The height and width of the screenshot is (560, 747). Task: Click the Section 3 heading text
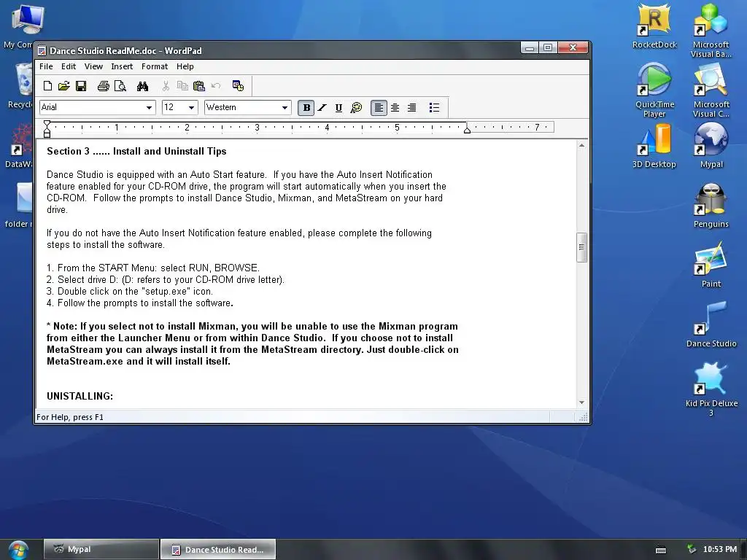click(x=136, y=152)
